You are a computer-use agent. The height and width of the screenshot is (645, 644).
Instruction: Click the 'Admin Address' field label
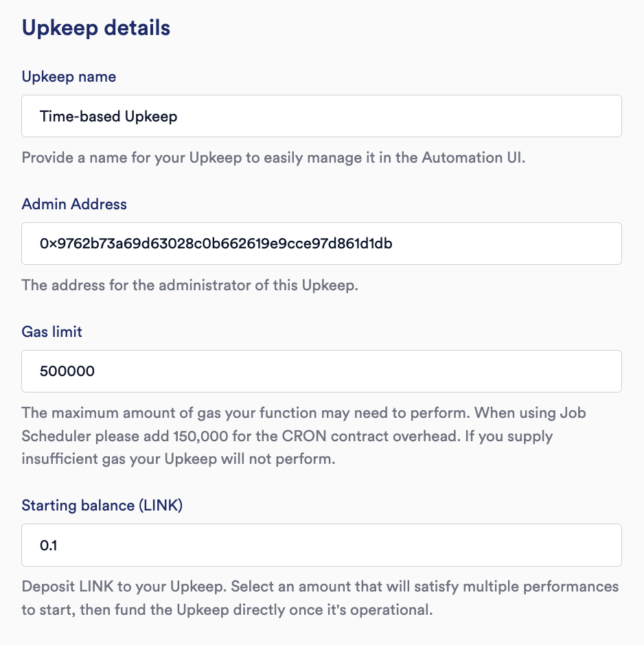click(74, 204)
